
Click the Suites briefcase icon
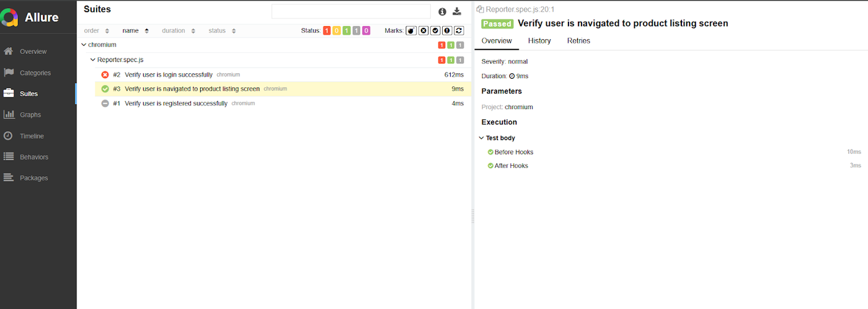point(9,94)
